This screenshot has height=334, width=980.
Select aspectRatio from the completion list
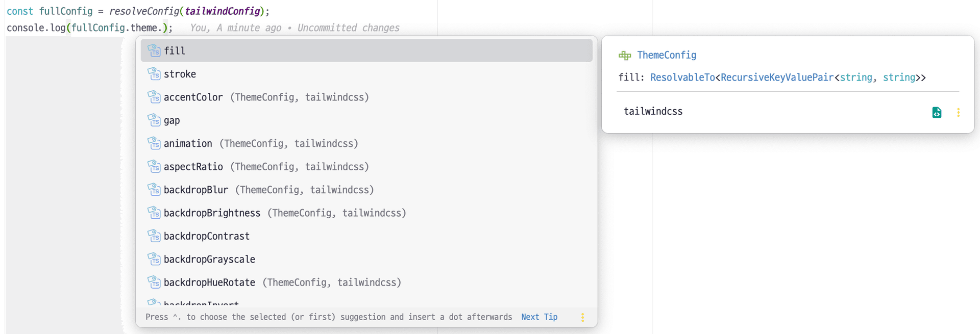(193, 167)
